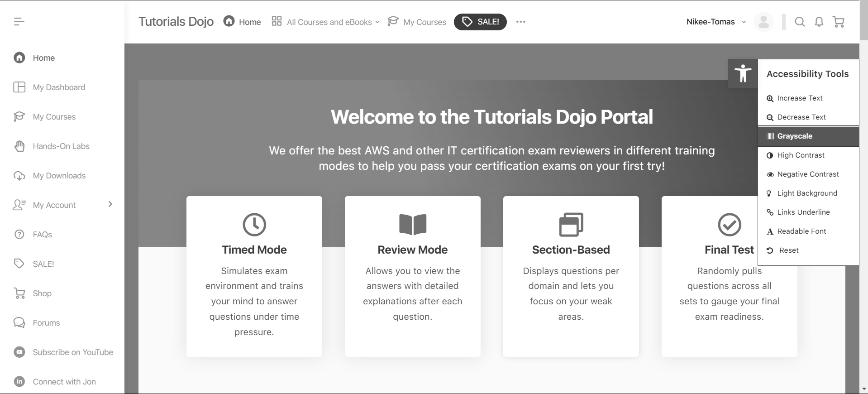The height and width of the screenshot is (394, 868).
Task: Click the Timed Mode clock icon
Action: pyautogui.click(x=254, y=225)
